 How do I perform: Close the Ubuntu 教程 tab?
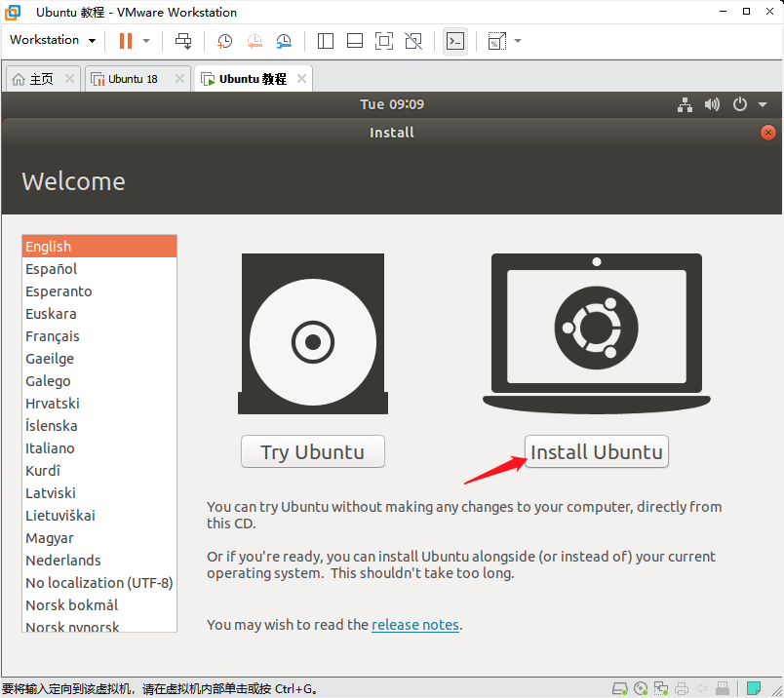[301, 79]
